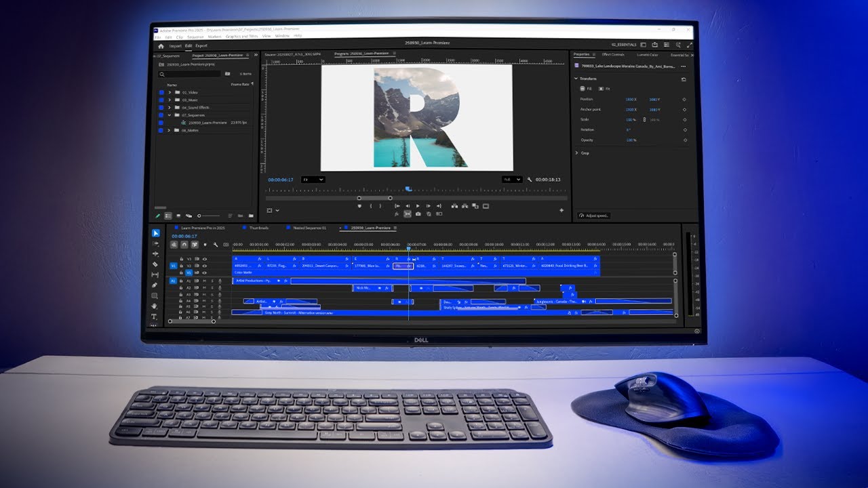
Task: Open the Import workspace
Action: (175, 45)
